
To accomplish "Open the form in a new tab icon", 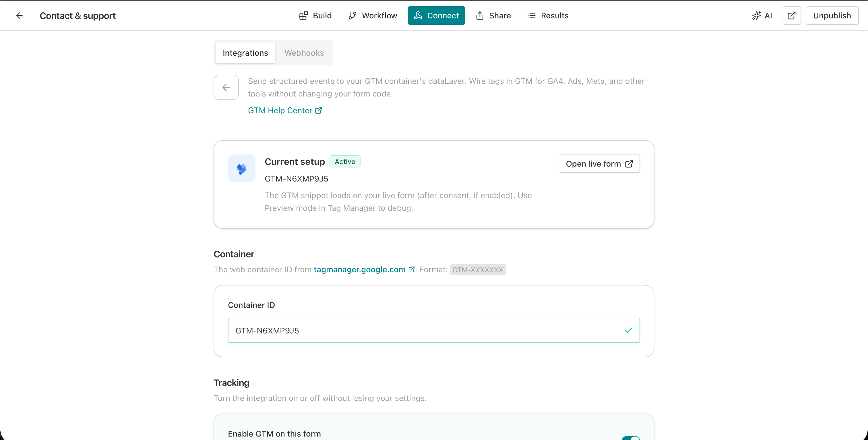I will [792, 16].
